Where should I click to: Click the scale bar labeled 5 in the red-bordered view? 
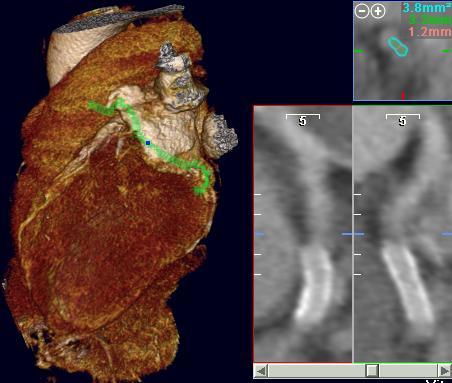303,119
